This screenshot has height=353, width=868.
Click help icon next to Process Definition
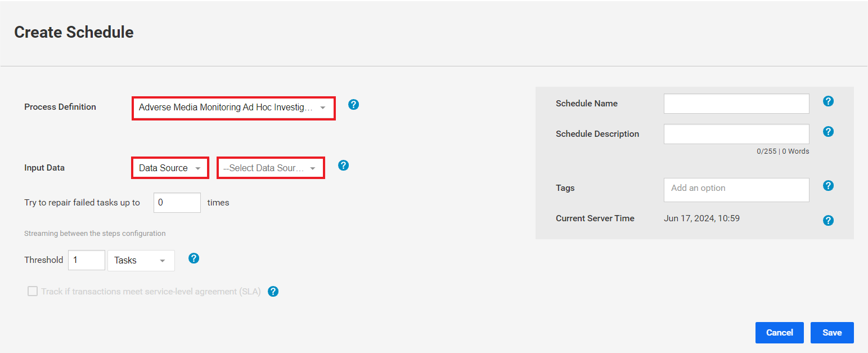(353, 105)
